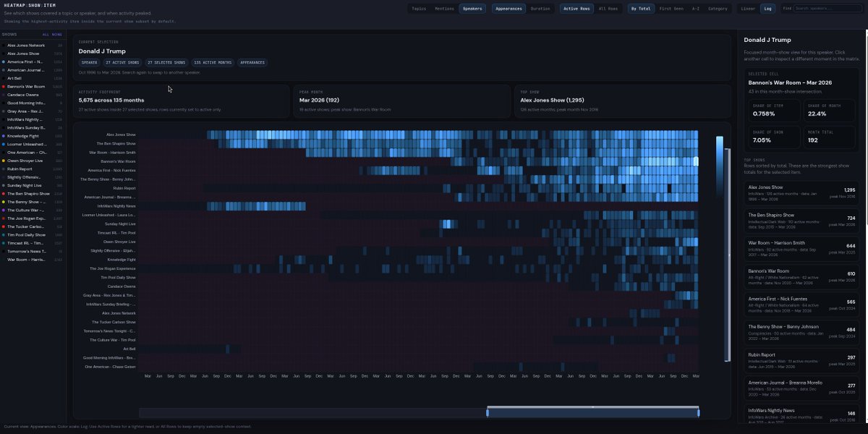868x434 pixels.
Task: Sort rows By Total
Action: [642, 9]
